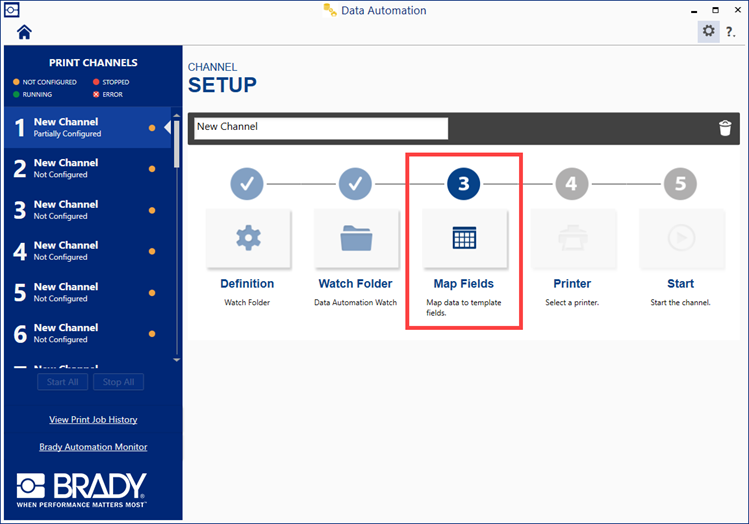Click step 3 numbered circle
The width and height of the screenshot is (749, 524).
[x=464, y=183]
